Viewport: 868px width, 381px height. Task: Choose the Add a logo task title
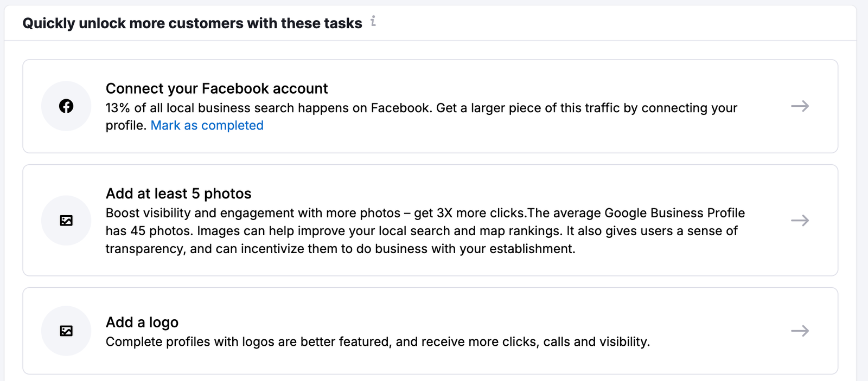[142, 322]
